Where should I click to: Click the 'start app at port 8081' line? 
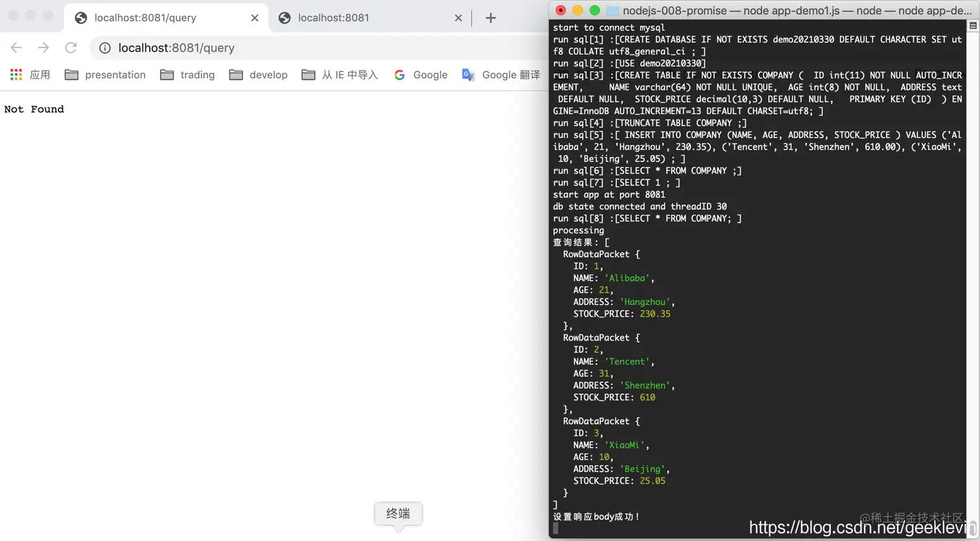(609, 194)
